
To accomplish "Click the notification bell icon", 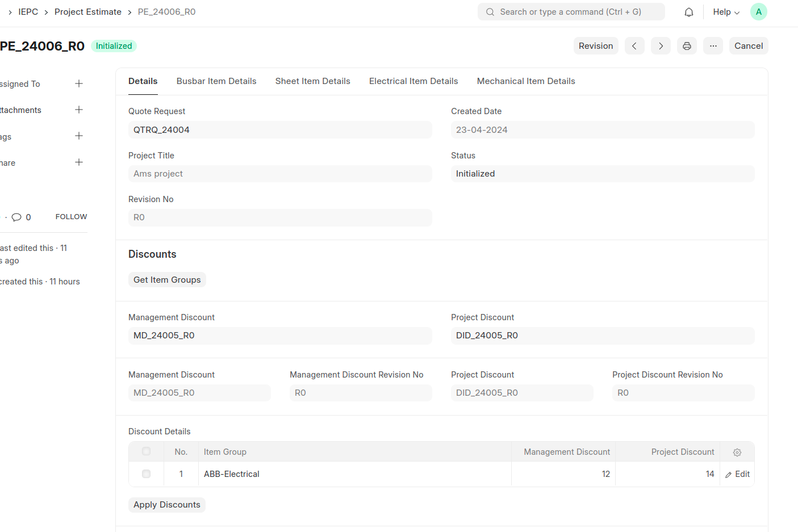I will point(688,11).
